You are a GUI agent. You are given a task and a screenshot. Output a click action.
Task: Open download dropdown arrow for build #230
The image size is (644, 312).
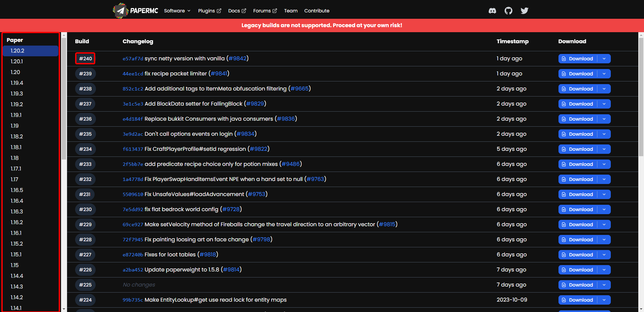click(x=604, y=209)
